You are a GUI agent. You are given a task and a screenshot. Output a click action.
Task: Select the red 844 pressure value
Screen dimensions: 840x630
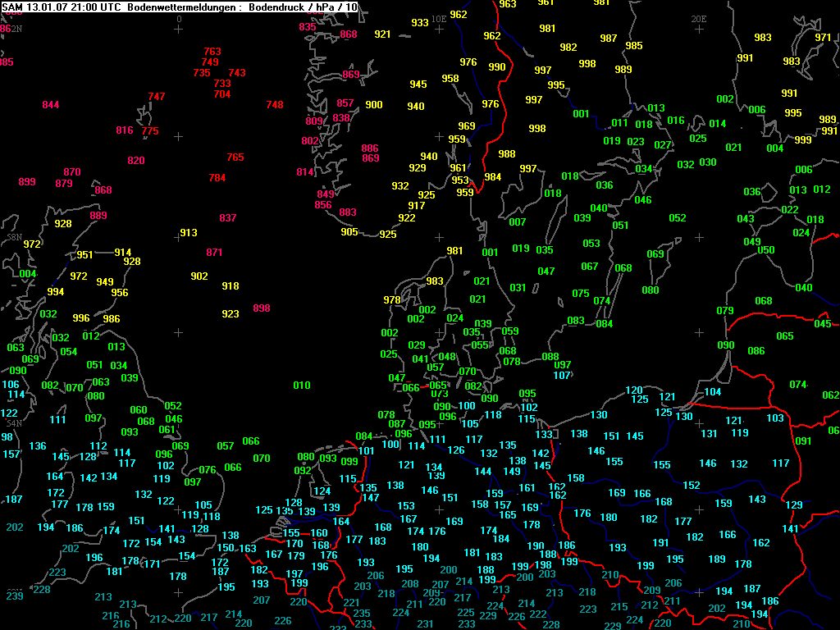pyautogui.click(x=51, y=105)
